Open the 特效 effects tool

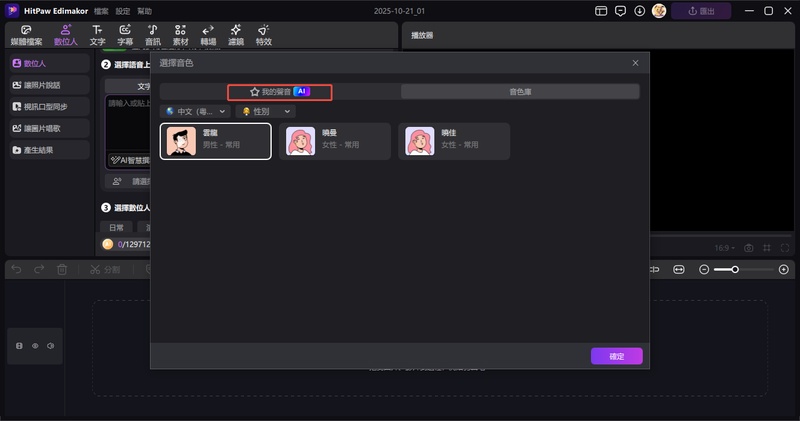click(263, 36)
